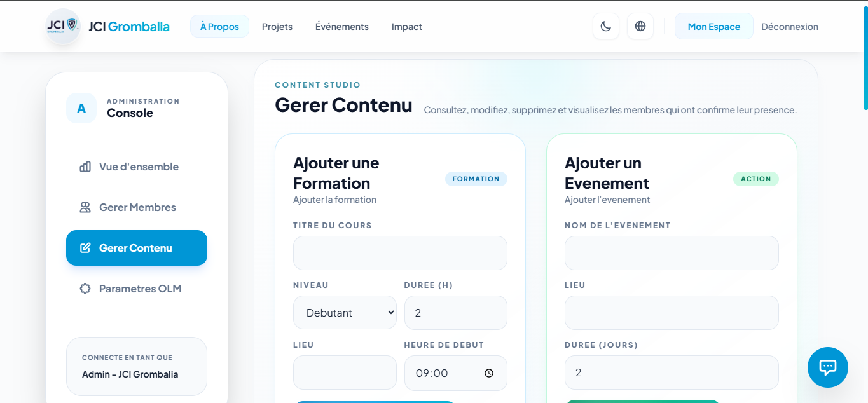Click the Heure de debut time field
Image resolution: width=868 pixels, height=403 pixels.
(456, 372)
